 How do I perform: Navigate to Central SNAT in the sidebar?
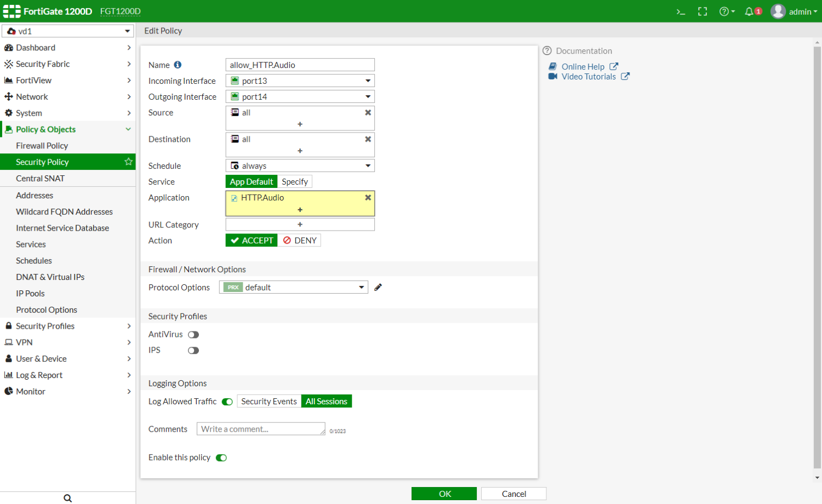coord(40,178)
